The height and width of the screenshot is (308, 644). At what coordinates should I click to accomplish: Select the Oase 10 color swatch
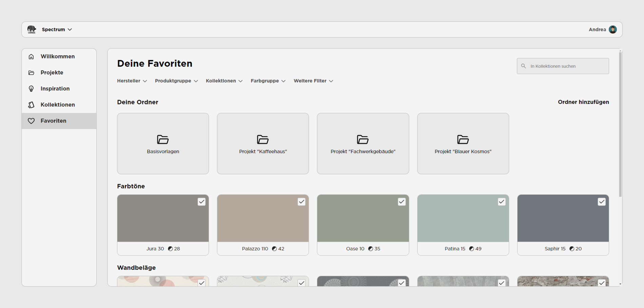click(x=363, y=218)
